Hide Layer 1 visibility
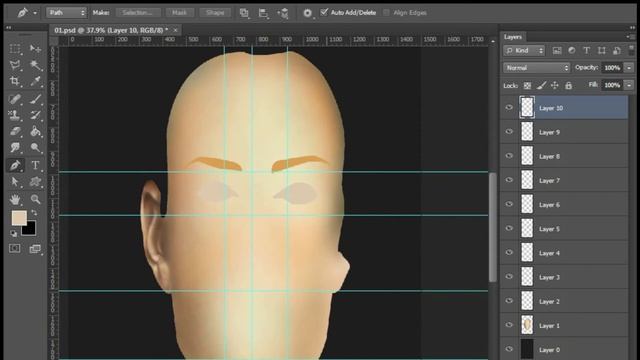 [509, 325]
